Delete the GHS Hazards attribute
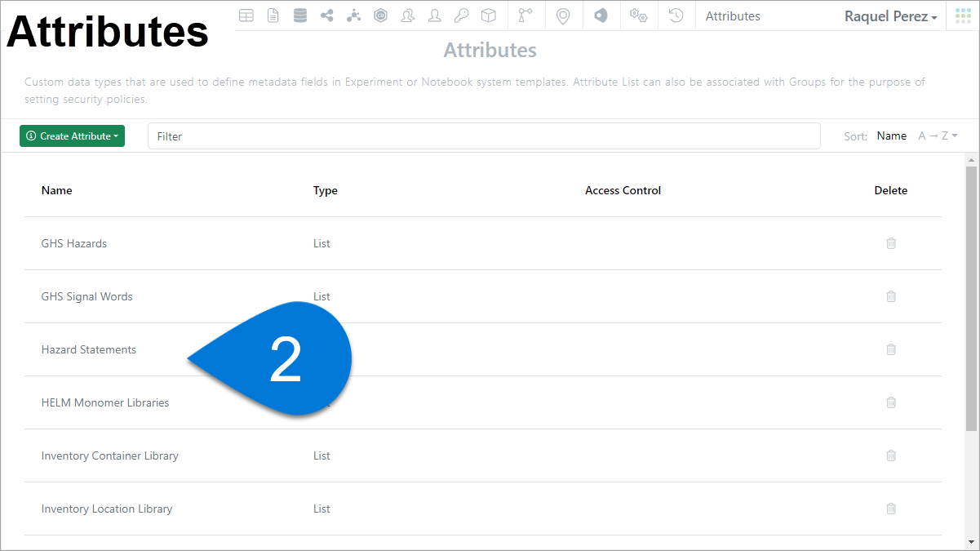980x551 pixels. 891,243
